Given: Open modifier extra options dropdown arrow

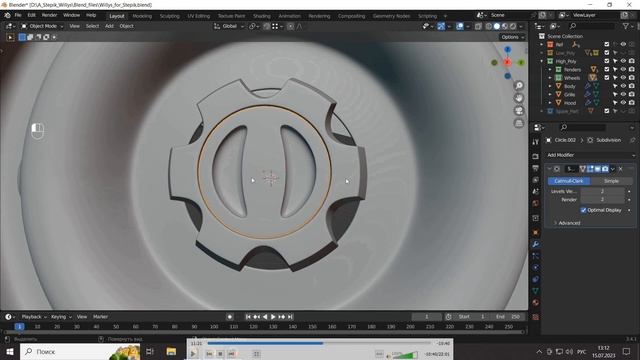Looking at the screenshot, I should [613, 169].
